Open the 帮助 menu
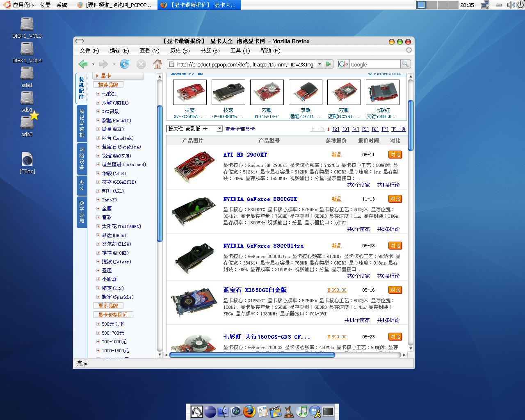The image size is (525, 420). (270, 50)
